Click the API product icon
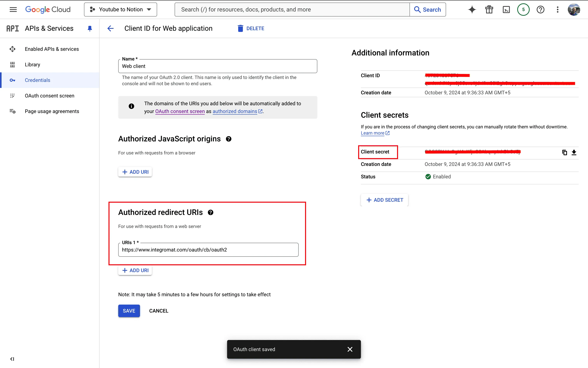 coord(12,28)
